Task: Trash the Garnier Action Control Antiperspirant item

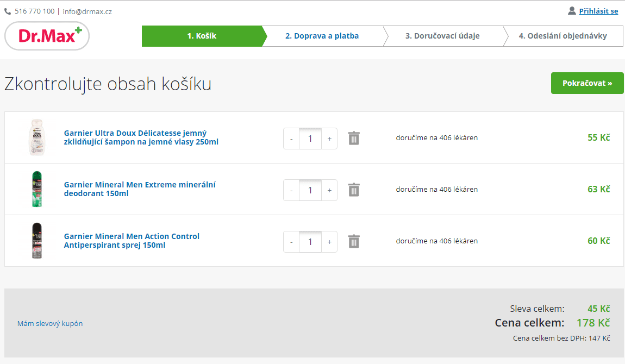Action: coord(354,241)
